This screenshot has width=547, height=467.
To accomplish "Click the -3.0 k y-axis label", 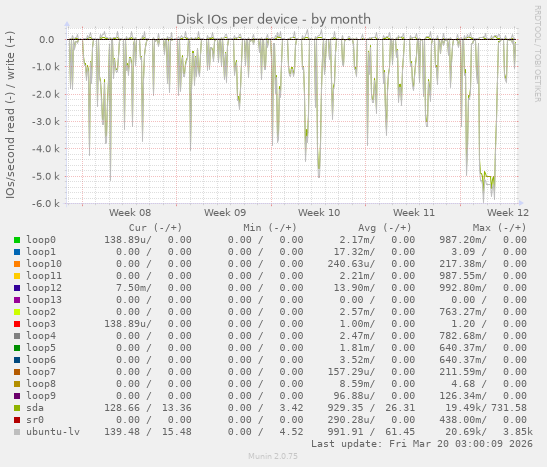I will pyautogui.click(x=45, y=122).
